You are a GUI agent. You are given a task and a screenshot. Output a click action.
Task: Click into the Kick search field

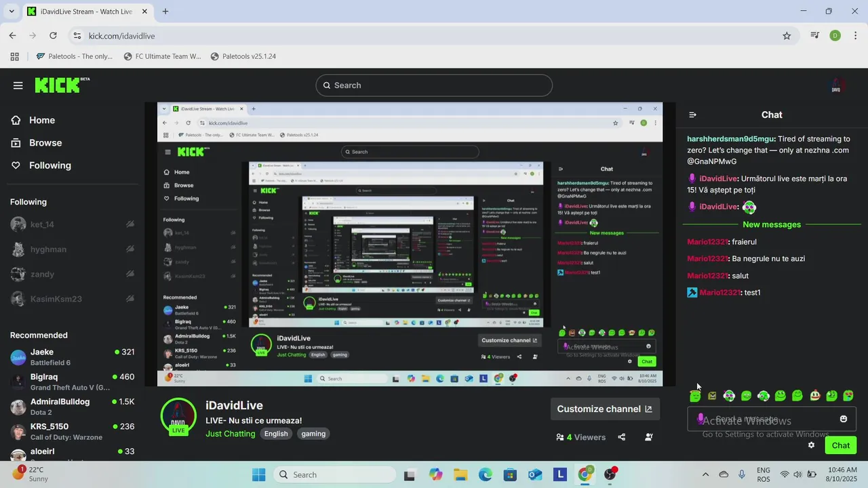tap(434, 85)
